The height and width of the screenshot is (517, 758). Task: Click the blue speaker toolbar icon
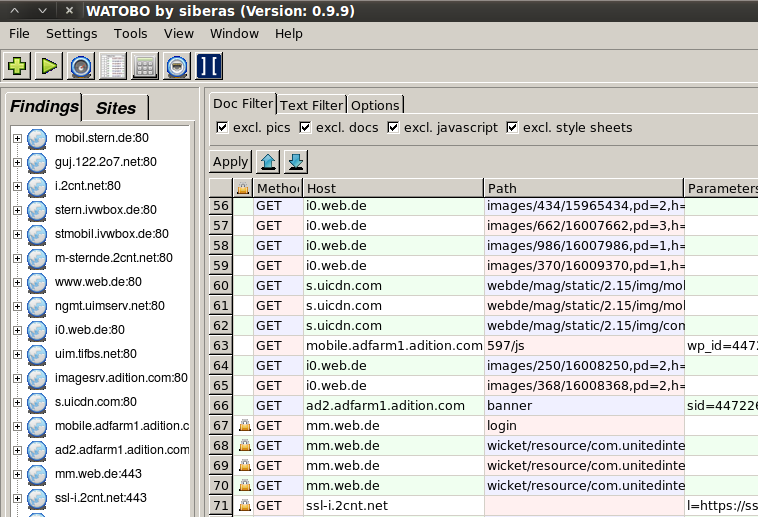coord(81,67)
